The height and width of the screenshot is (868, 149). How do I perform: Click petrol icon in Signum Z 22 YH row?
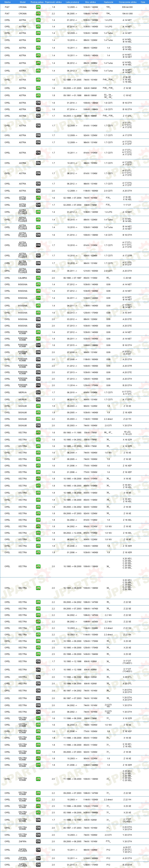(x=38, y=419)
